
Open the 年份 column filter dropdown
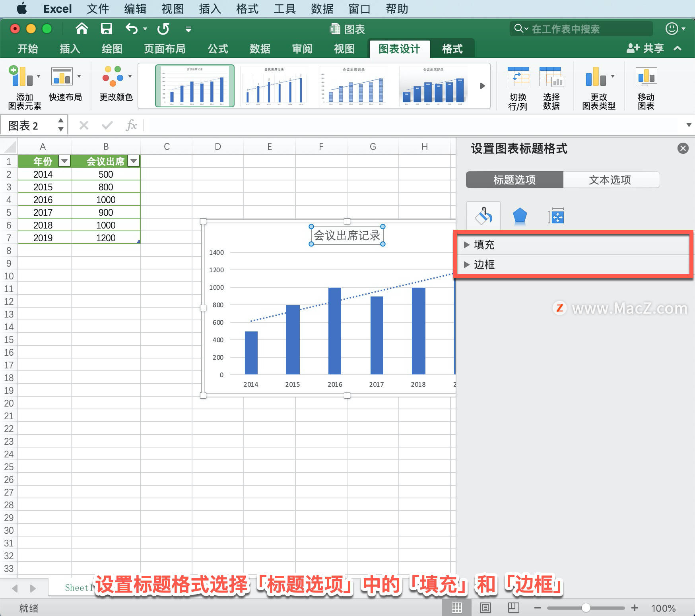point(64,161)
